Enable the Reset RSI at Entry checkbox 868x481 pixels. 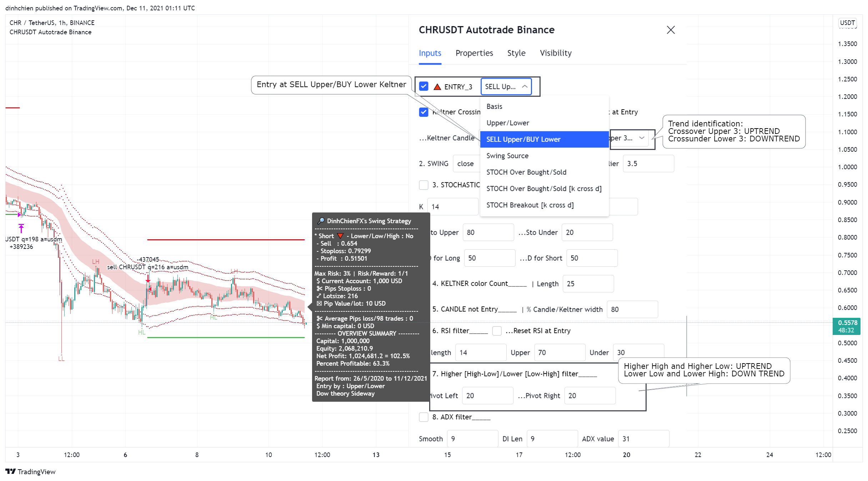tap(497, 331)
